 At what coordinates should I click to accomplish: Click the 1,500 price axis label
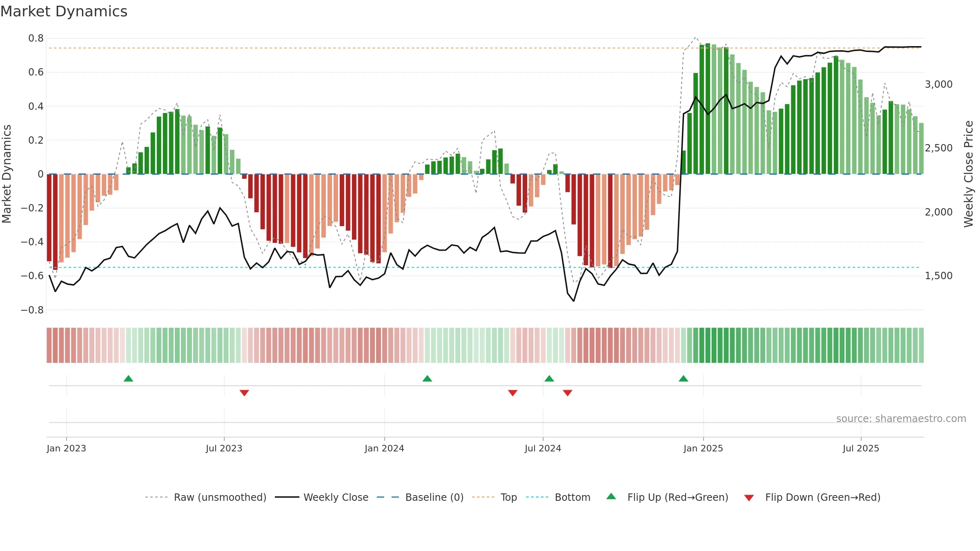[x=938, y=276]
